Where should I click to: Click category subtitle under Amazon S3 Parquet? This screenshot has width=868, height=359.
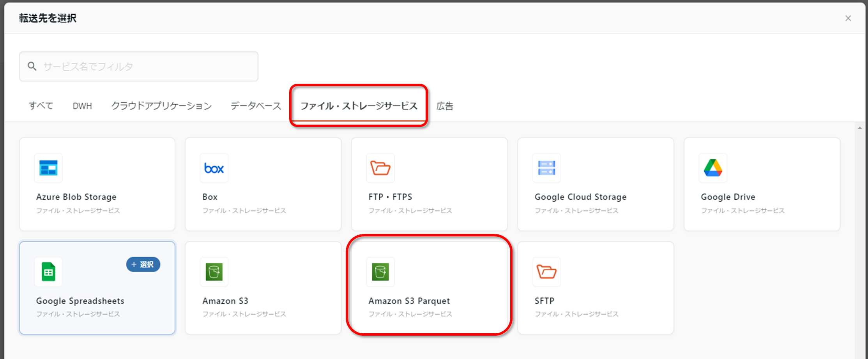pyautogui.click(x=410, y=314)
